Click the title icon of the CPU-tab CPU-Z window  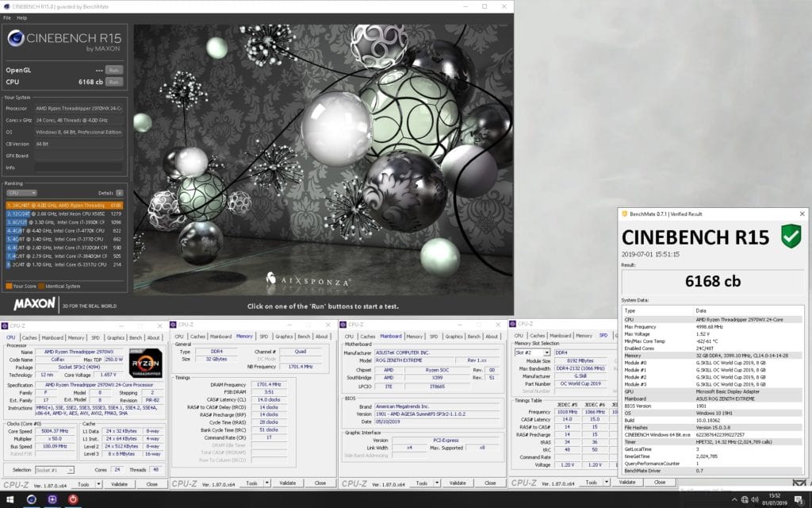[5, 325]
